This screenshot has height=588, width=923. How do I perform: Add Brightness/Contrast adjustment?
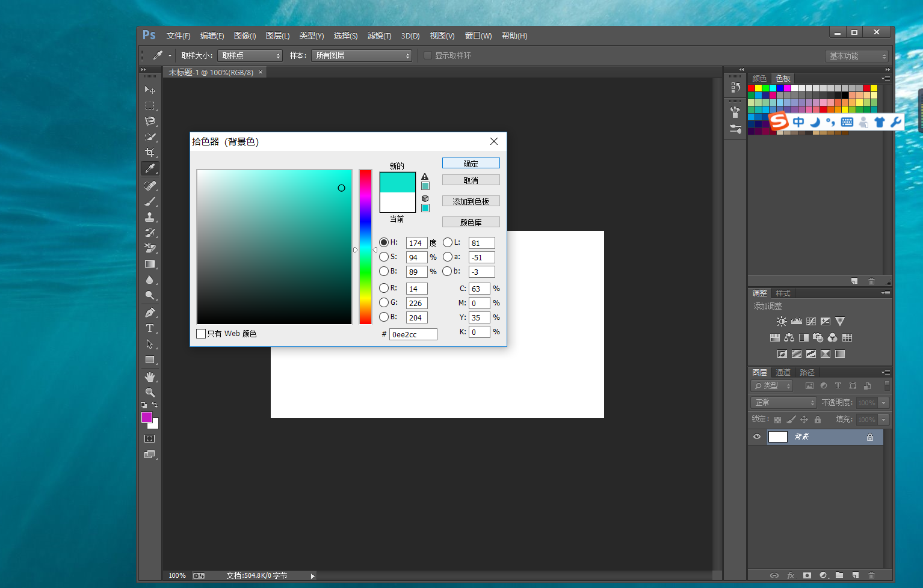pyautogui.click(x=782, y=322)
